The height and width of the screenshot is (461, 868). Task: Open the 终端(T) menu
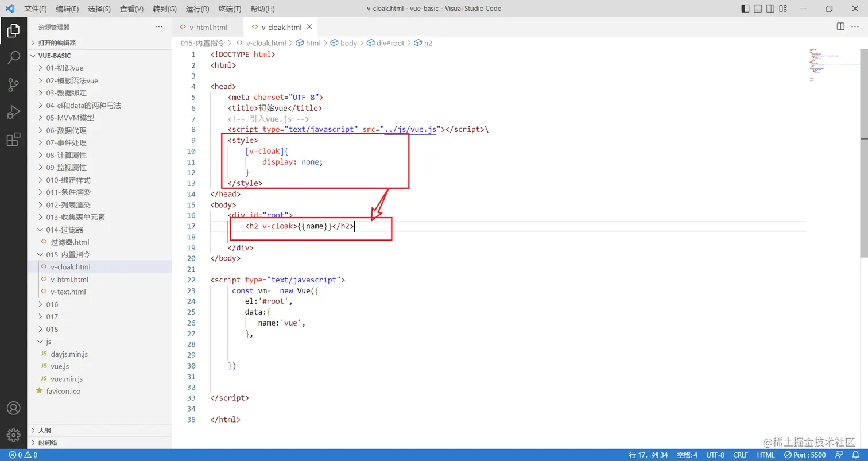230,9
